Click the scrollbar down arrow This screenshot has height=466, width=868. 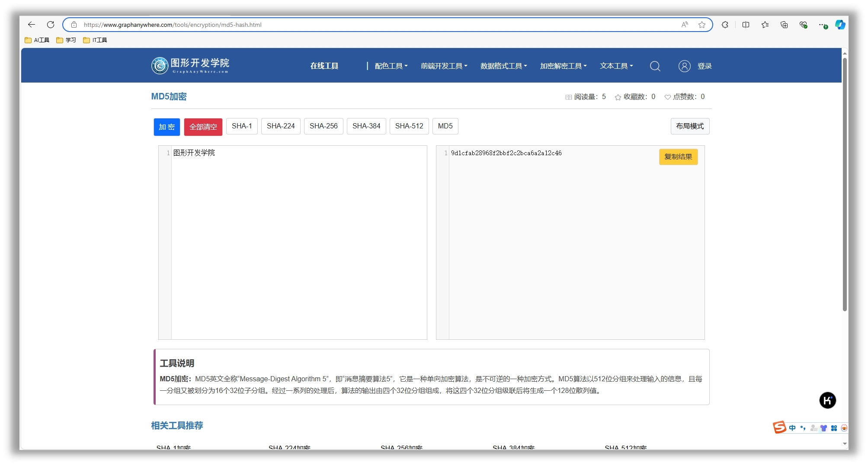coord(845,444)
